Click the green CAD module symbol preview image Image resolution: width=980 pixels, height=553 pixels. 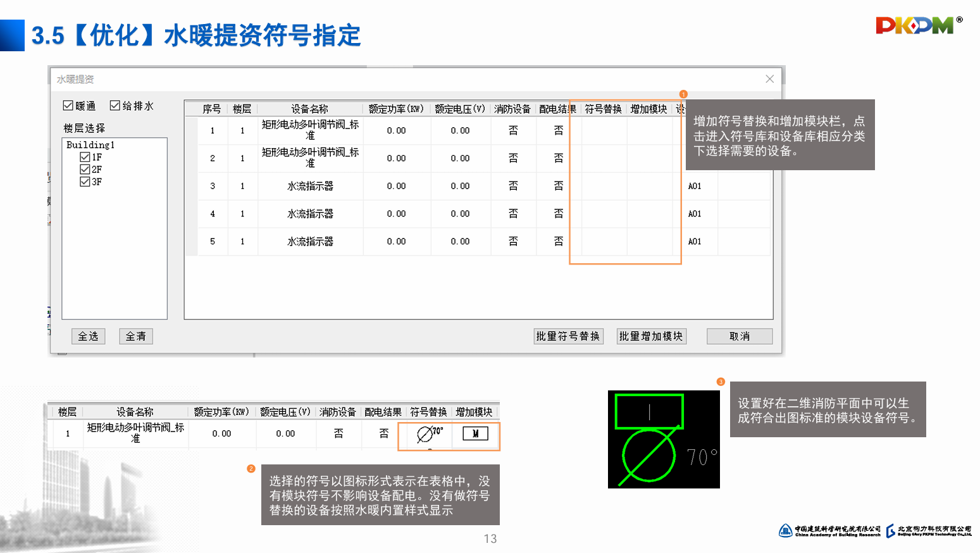[x=664, y=439]
